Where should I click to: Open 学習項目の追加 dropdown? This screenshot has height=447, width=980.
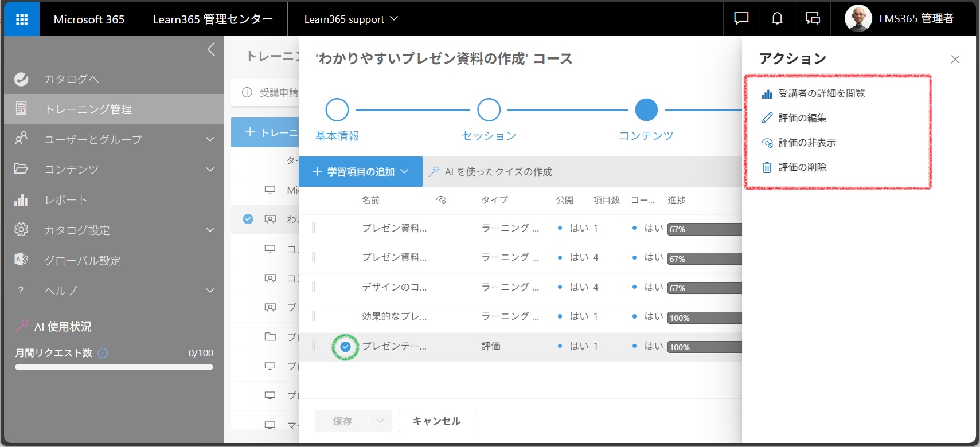point(361,171)
